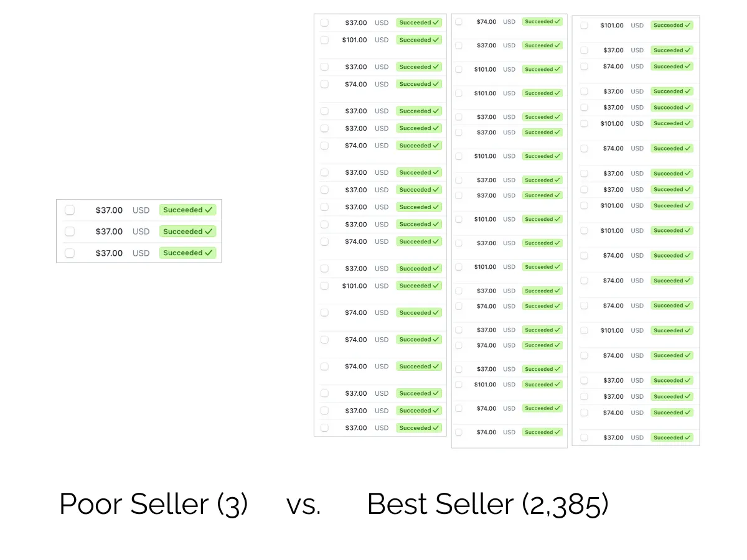
Task: Tick the middle checkbox in Poor Seller list
Action: click(x=70, y=231)
